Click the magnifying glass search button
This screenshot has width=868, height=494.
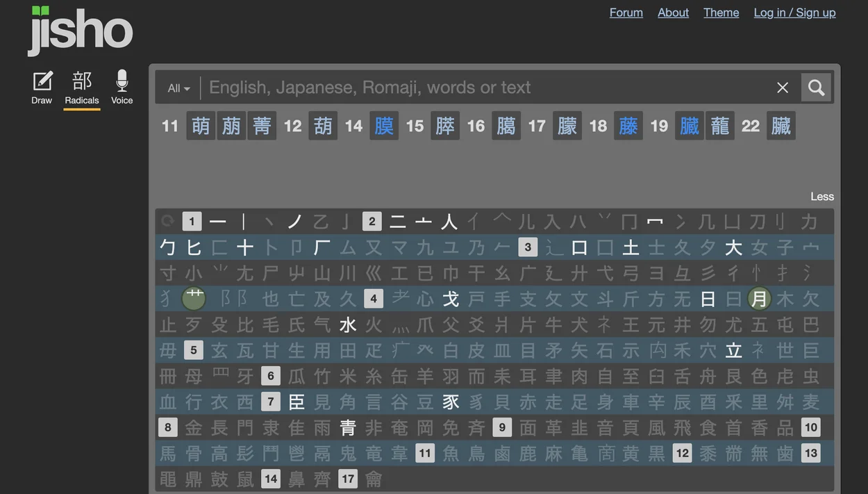(816, 88)
